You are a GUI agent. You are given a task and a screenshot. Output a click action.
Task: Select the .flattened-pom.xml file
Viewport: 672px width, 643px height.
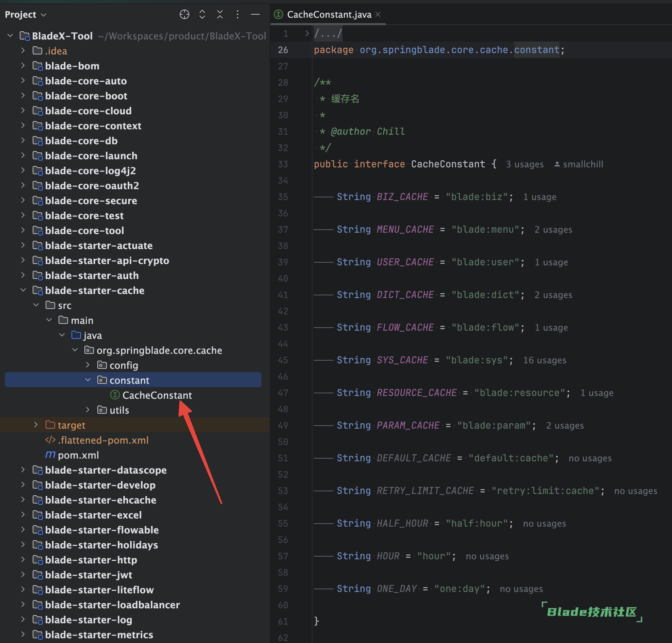(103, 440)
